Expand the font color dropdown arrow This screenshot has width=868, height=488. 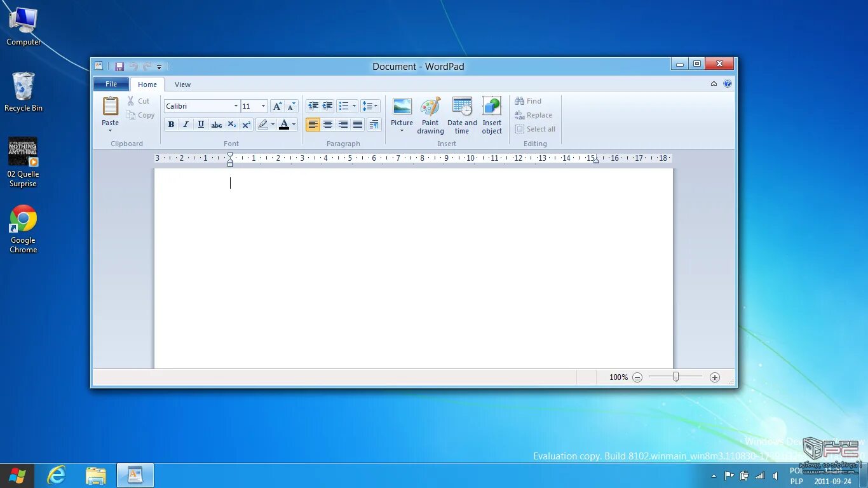[294, 125]
